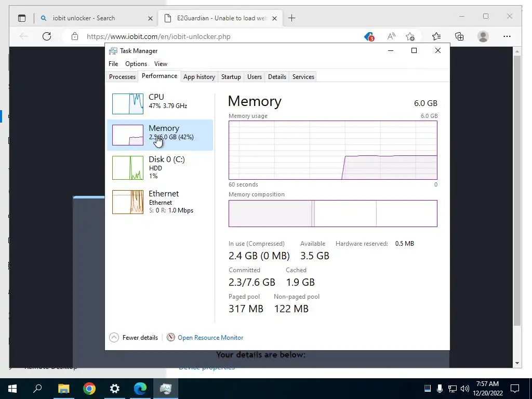The image size is (532, 399).
Task: Open volume control tray icon
Action: click(x=465, y=389)
